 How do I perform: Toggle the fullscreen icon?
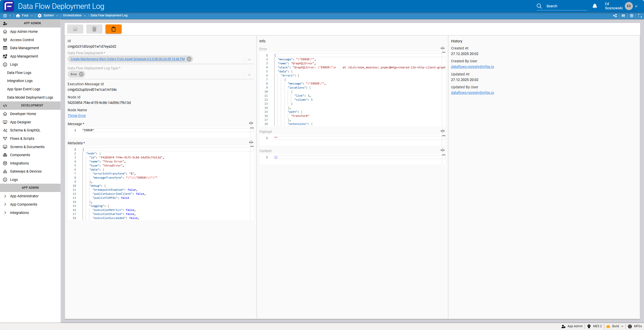coord(640,16)
